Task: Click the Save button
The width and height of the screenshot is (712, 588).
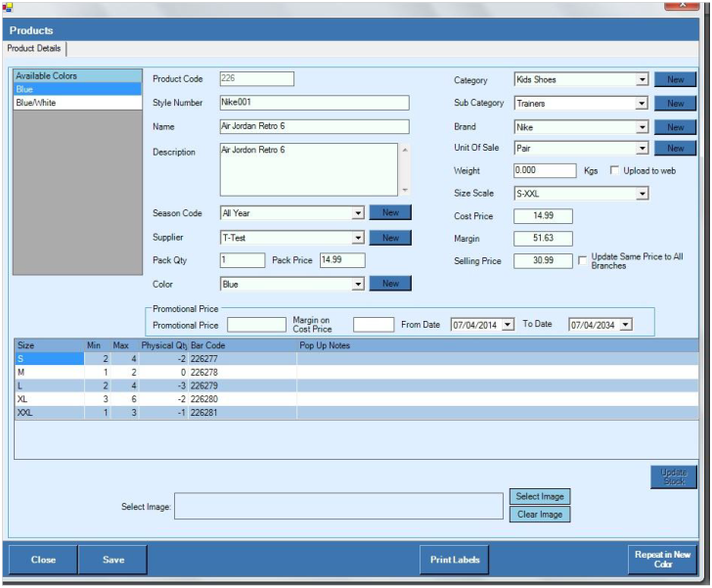Action: pyautogui.click(x=113, y=560)
